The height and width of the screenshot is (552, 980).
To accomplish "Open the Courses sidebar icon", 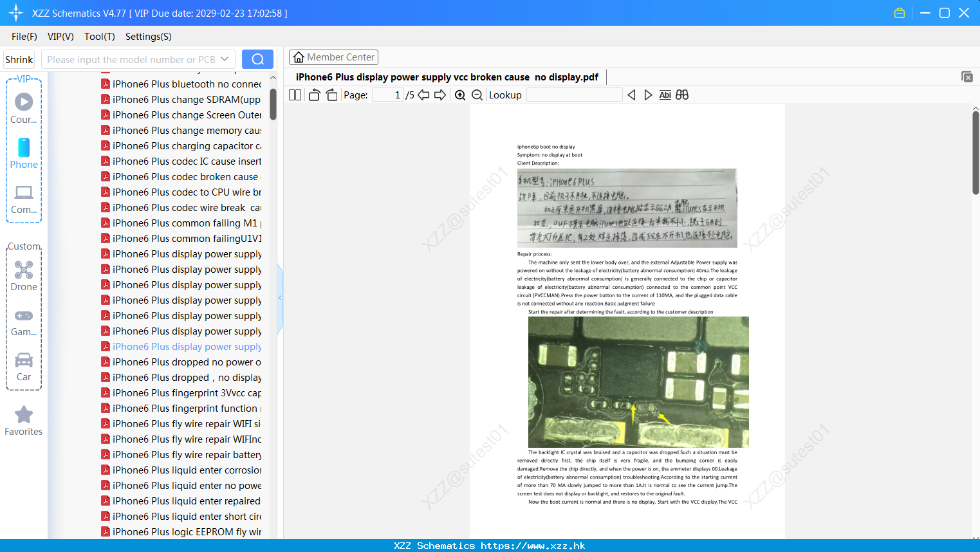I will pos(24,108).
